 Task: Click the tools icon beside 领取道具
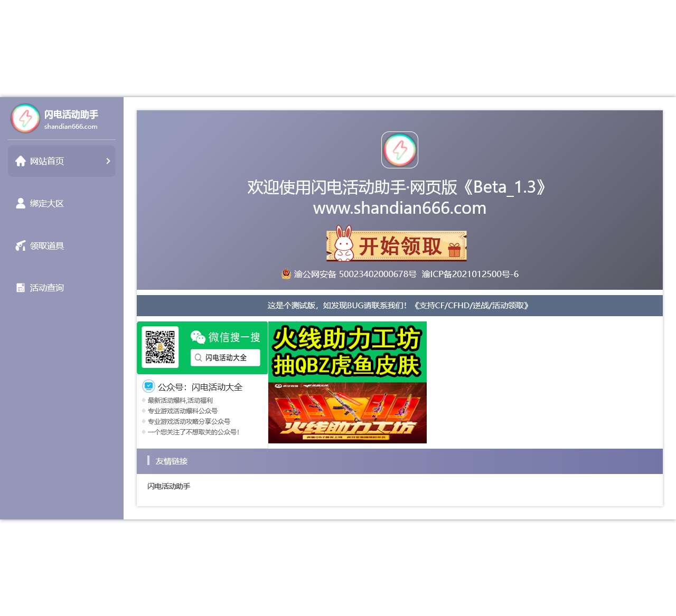tap(21, 245)
